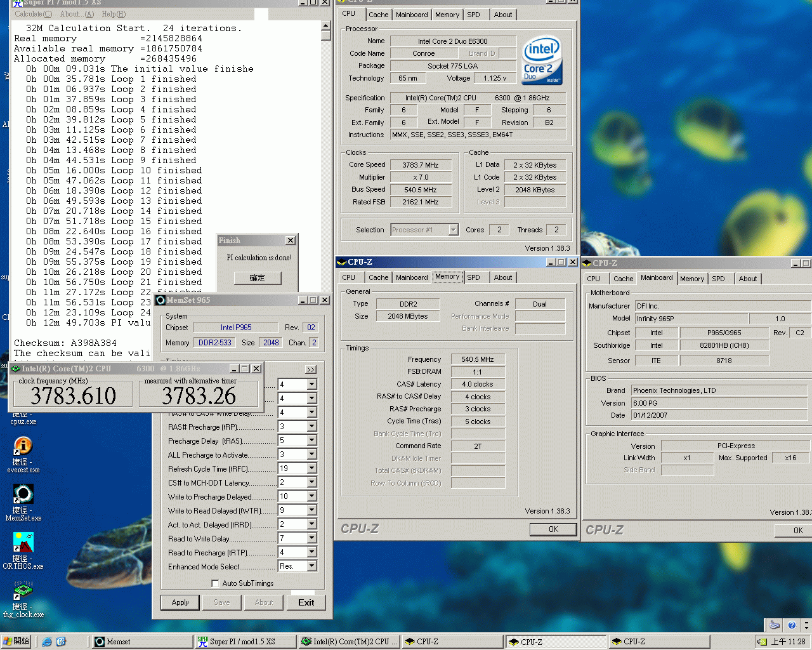The width and height of the screenshot is (812, 650).
Task: Click the MemSet Chipset 'Intel P965' value
Action: click(x=236, y=328)
